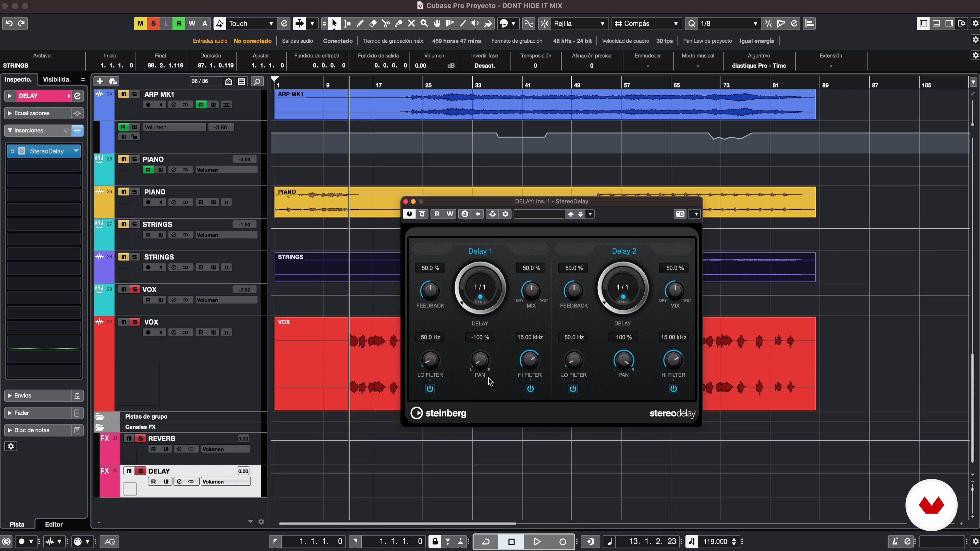Click the Delay 1 Mix knob

coord(531,291)
